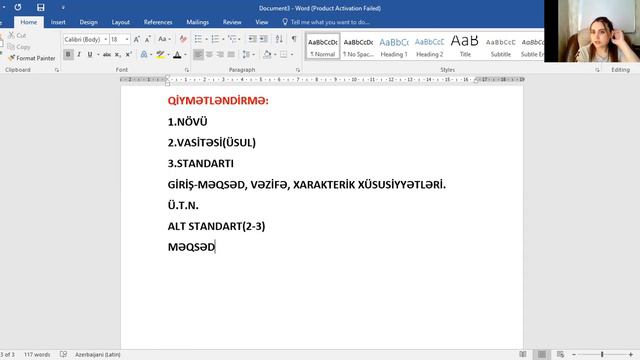Apply the yellow text highlight color
Image resolution: width=640 pixels, height=360 pixels.
tap(160, 54)
